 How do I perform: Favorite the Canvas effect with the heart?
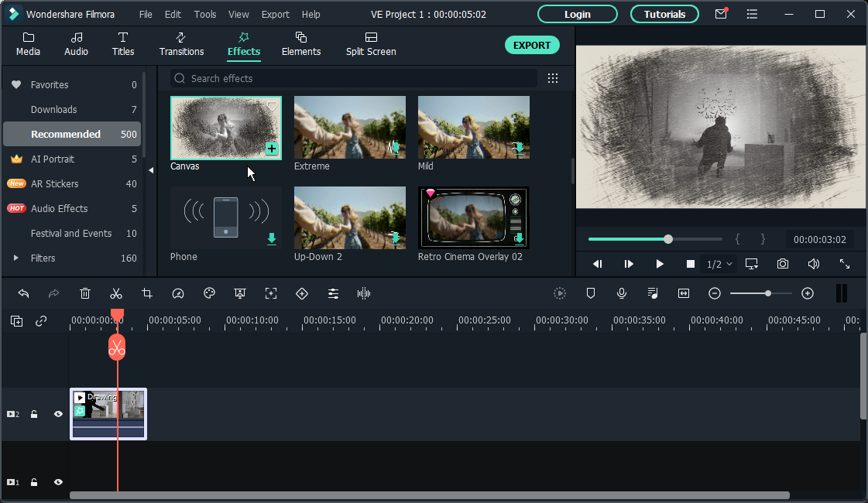[272, 105]
